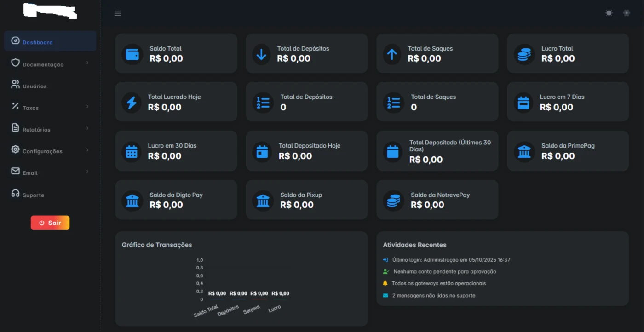Toggle light mode with sun icon
Screen dimensions: 644x332
609,13
